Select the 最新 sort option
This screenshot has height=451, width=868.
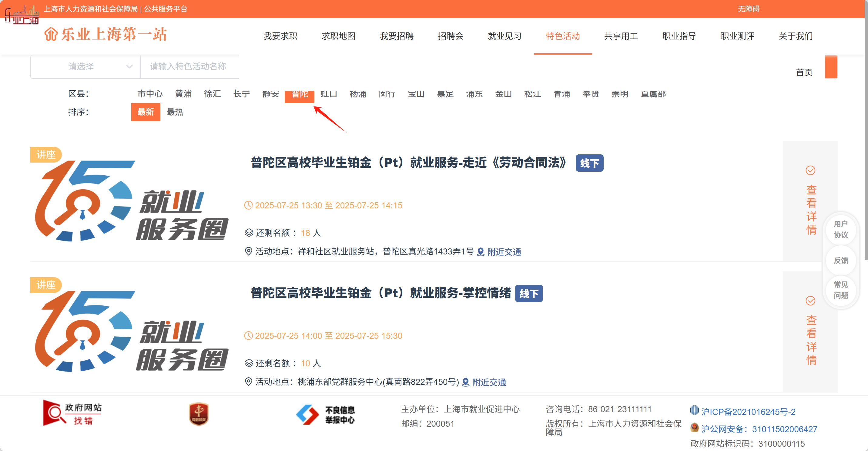pyautogui.click(x=146, y=112)
